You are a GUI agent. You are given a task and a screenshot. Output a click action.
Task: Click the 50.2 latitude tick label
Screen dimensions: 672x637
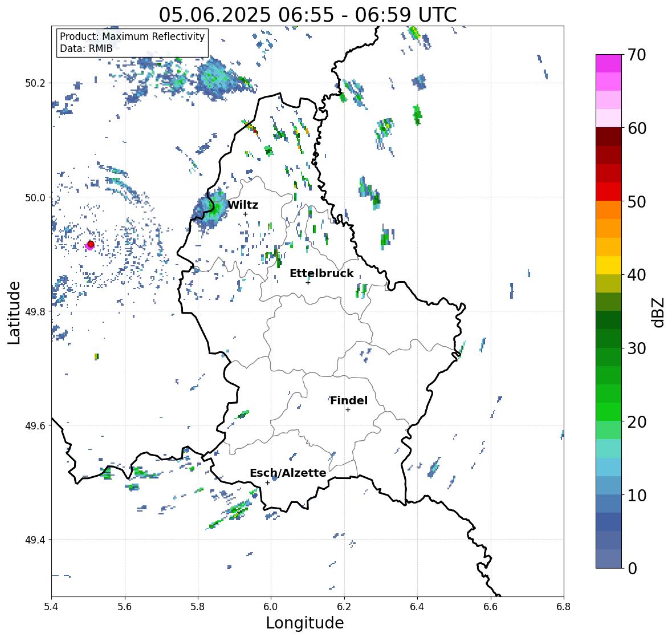pos(35,83)
